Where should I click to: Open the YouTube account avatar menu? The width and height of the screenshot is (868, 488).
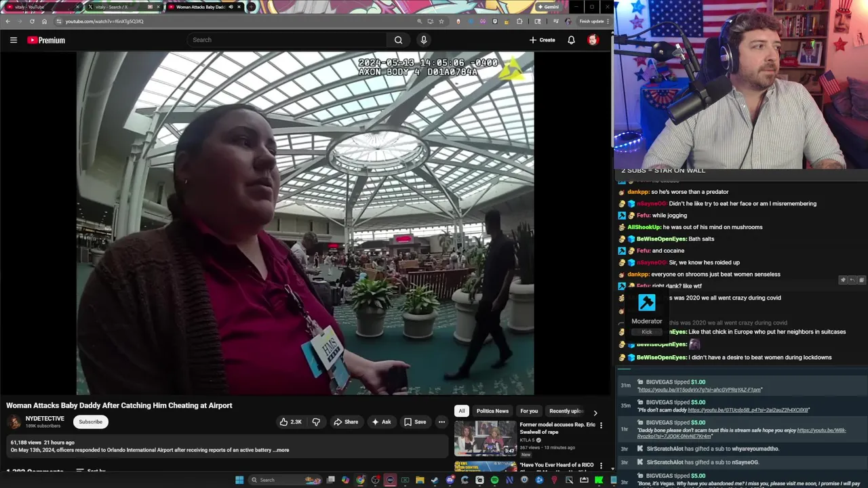(593, 40)
